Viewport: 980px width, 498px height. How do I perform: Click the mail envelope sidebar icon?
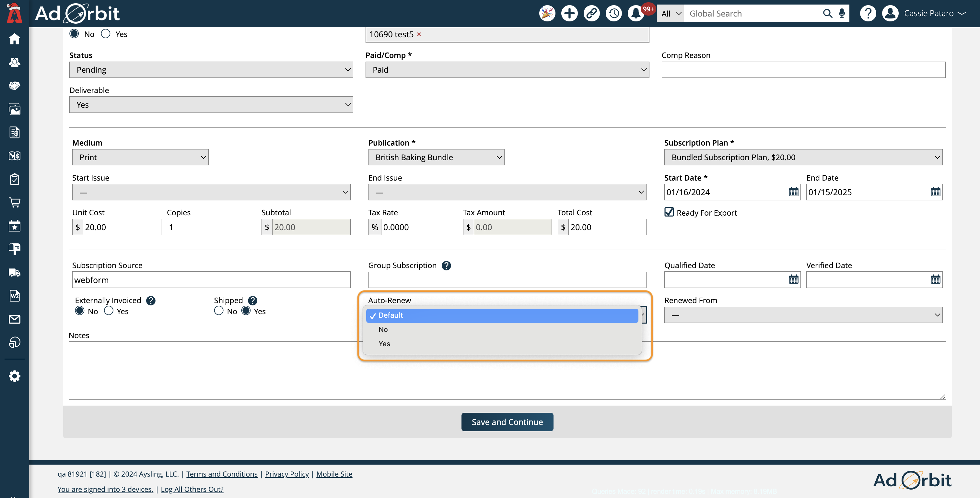click(15, 319)
